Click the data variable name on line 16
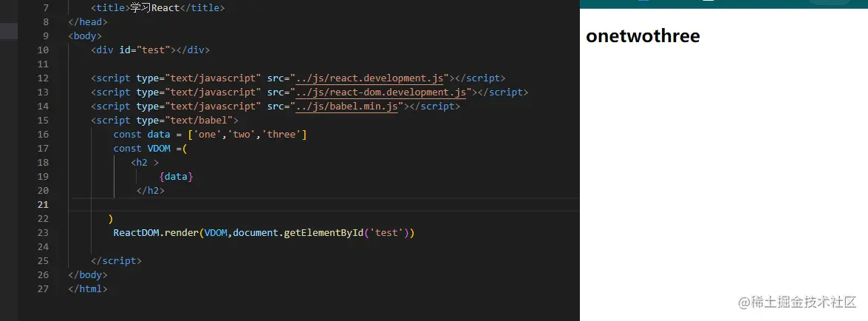 pyautogui.click(x=159, y=134)
